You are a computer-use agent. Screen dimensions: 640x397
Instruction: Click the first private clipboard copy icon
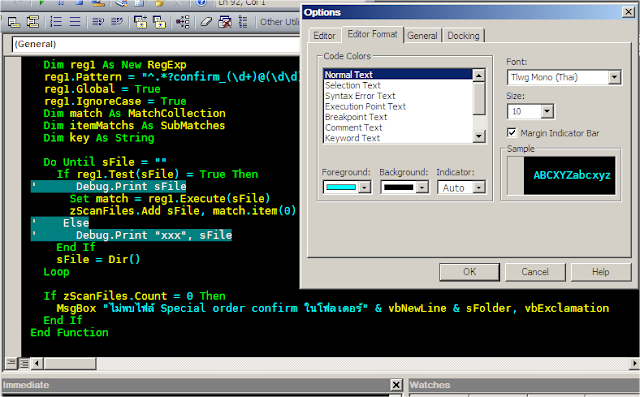140,22
